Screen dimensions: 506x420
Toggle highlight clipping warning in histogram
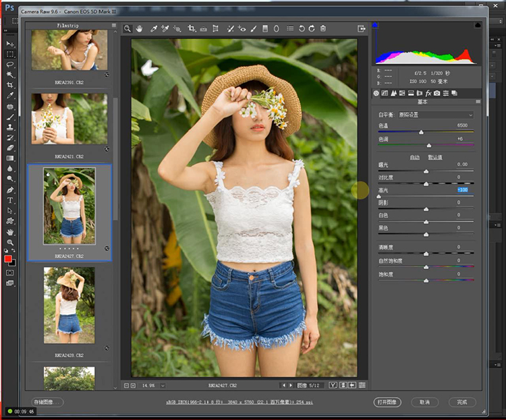478,25
